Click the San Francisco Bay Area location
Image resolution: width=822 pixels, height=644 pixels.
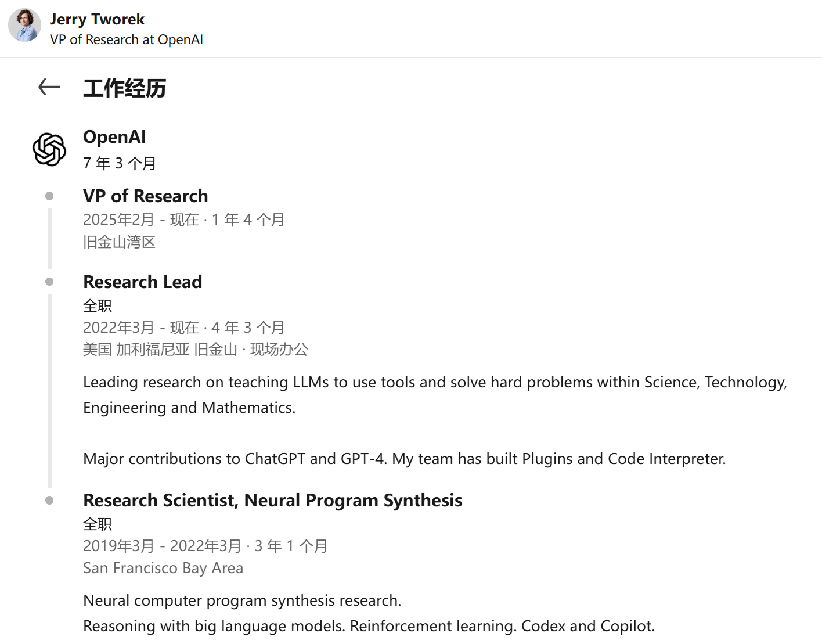tap(163, 568)
